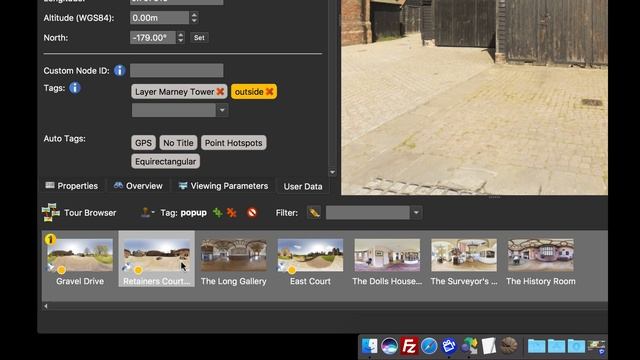The height and width of the screenshot is (360, 640).
Task: Open the round brown app in Dock
Action: pos(509,346)
